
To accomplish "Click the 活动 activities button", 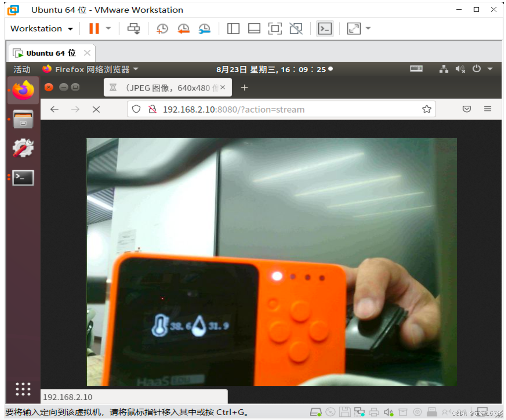I will pyautogui.click(x=22, y=69).
